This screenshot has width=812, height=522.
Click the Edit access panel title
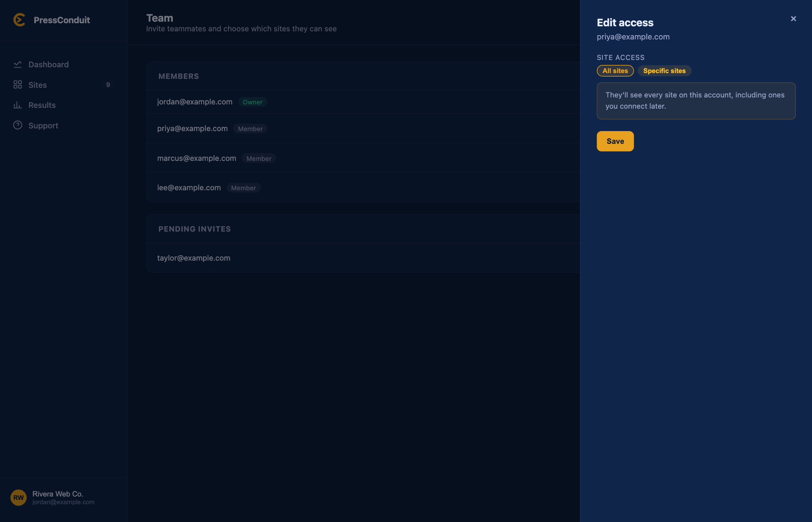pyautogui.click(x=625, y=22)
